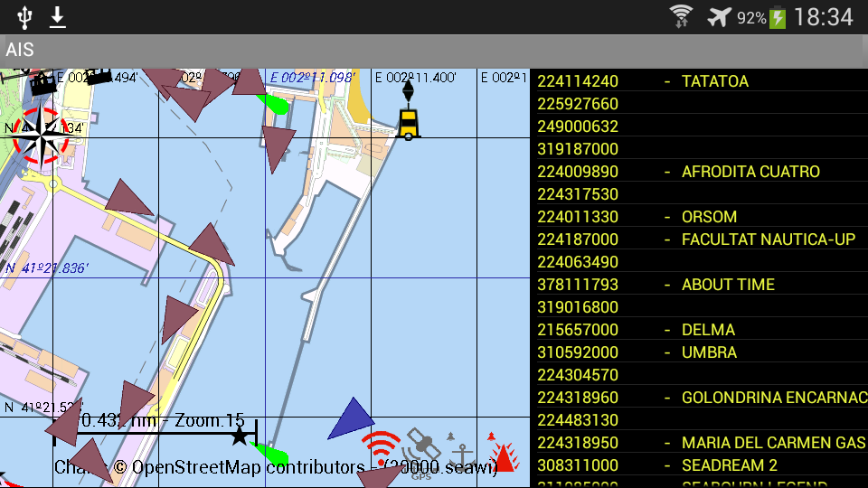Select the FACULTAT NAUTICA-UP vessel row
The width and height of the screenshot is (868, 488).
[699, 239]
